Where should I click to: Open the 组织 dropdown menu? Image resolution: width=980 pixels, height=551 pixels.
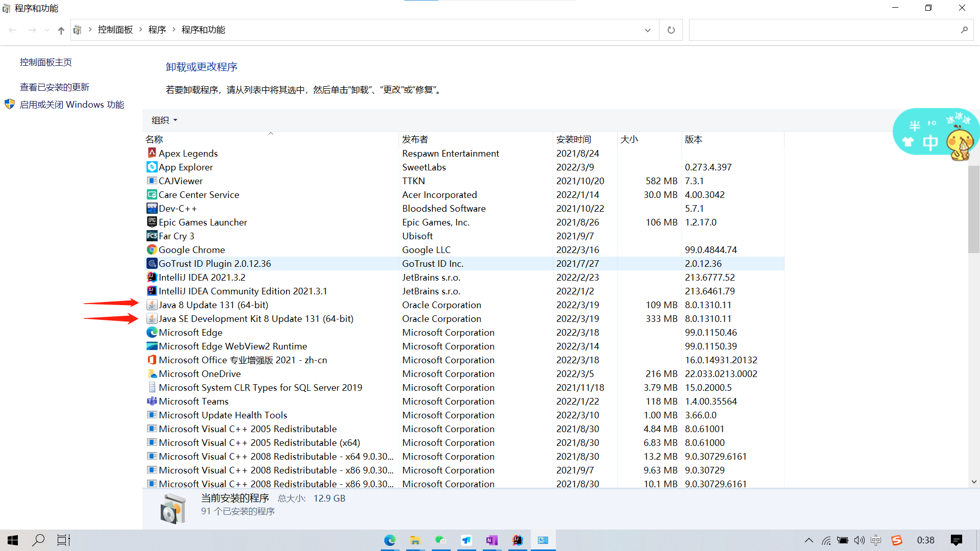pyautogui.click(x=164, y=120)
